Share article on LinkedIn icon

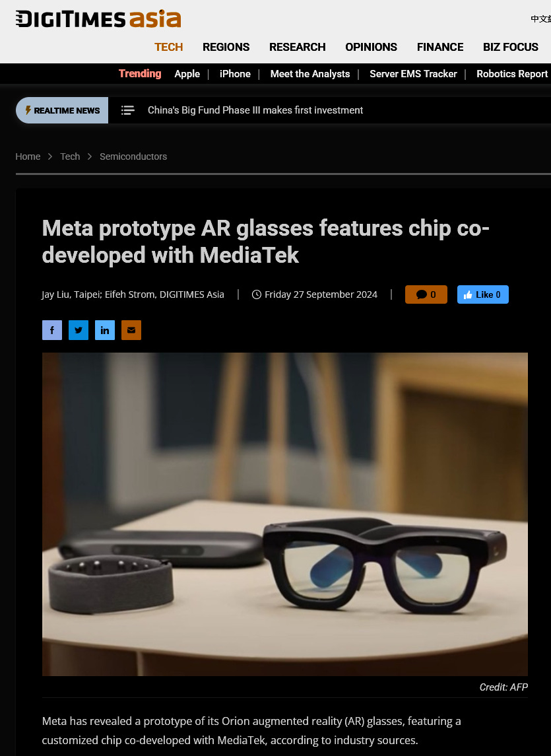[105, 330]
